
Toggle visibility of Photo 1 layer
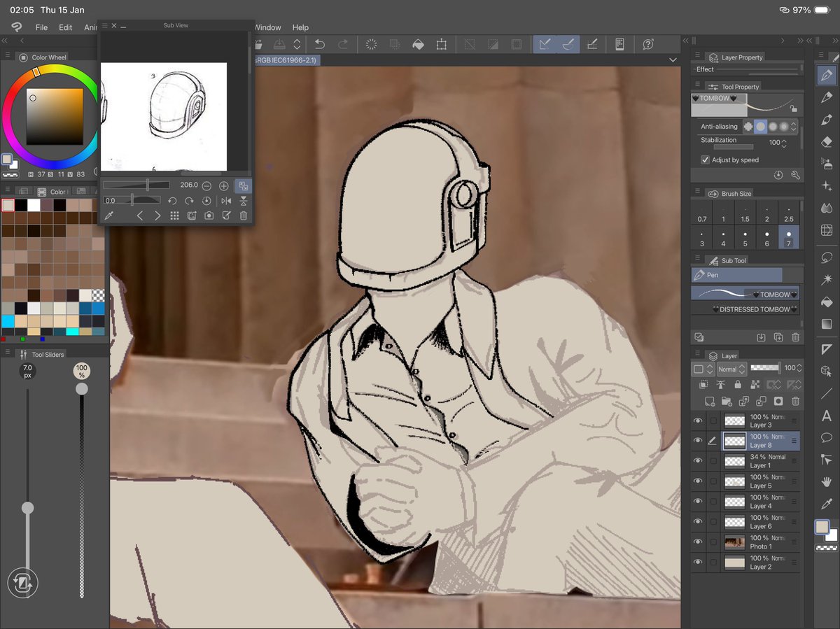[x=697, y=542]
